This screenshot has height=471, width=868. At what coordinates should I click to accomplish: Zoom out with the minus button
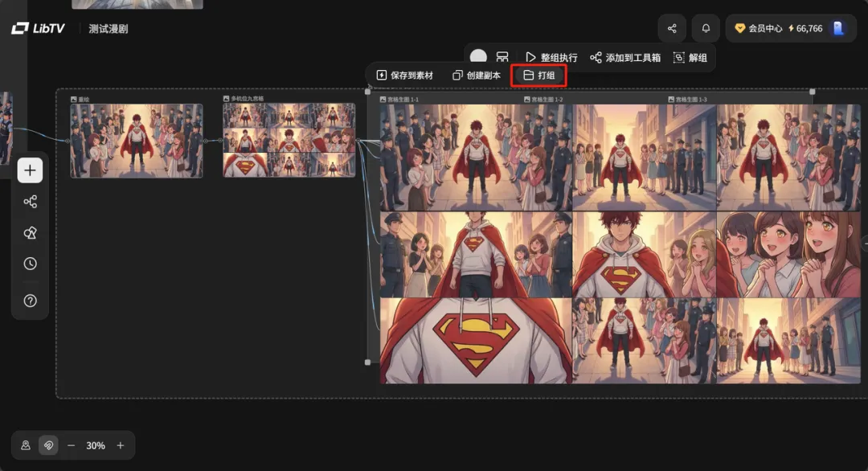click(71, 445)
